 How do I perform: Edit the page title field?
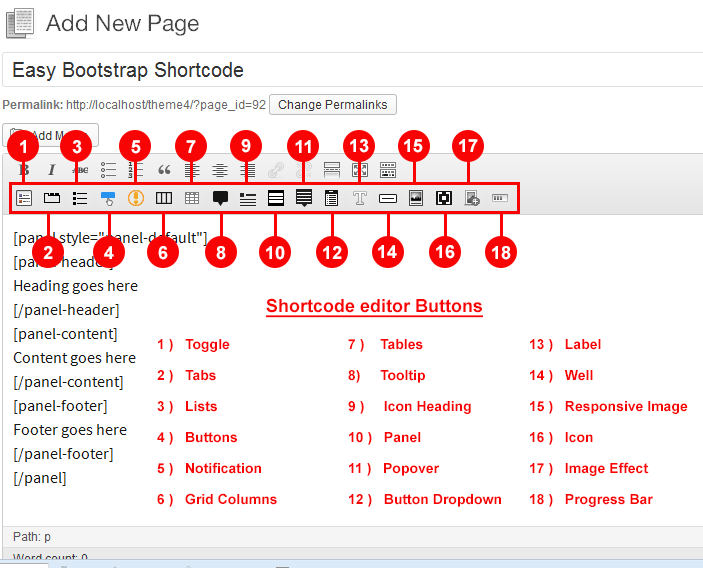352,70
